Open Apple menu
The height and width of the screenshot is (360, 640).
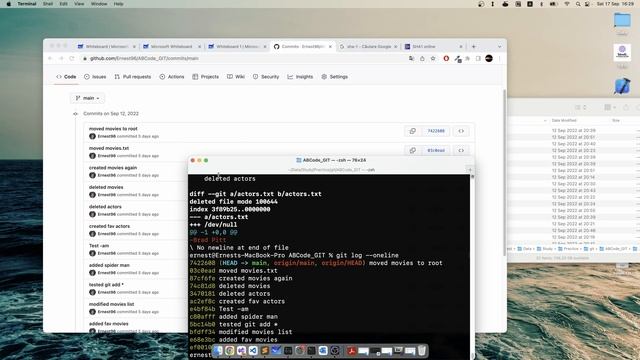click(9, 4)
